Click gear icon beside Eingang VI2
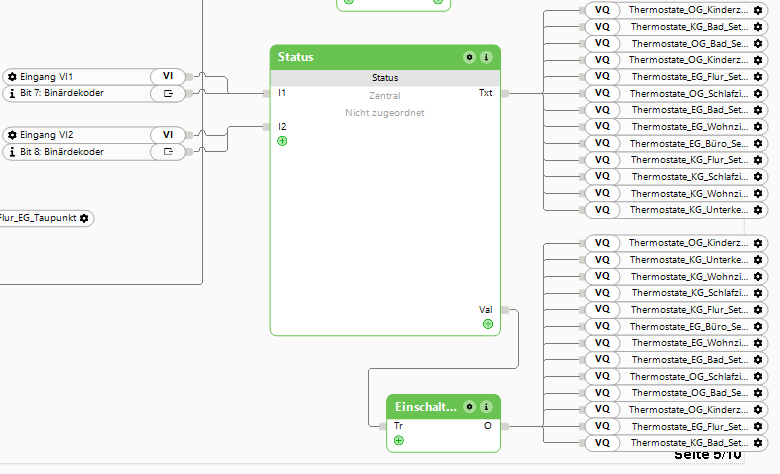Viewport: 780px width, 474px height. pyautogui.click(x=12, y=135)
